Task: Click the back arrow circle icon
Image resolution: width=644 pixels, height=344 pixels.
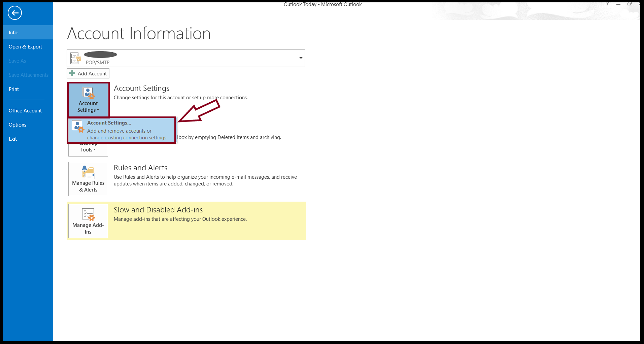Action: (15, 13)
